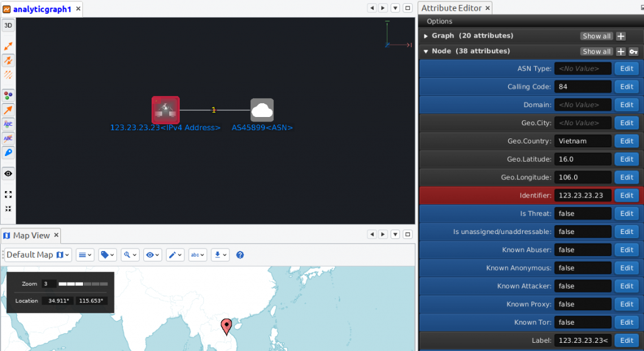Screen dimensions: 644x351
Task: Click the key icon in the Node header
Action: pos(633,52)
